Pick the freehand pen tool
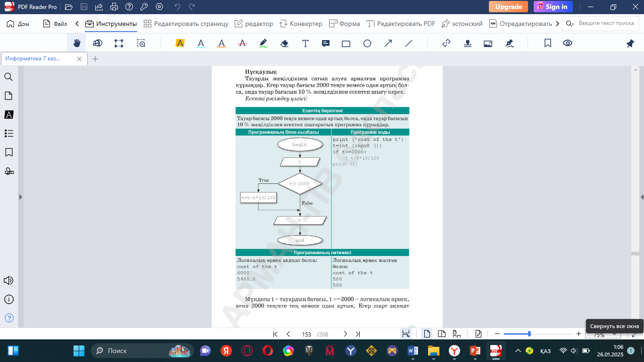This screenshot has width=644, height=362. pos(264,43)
